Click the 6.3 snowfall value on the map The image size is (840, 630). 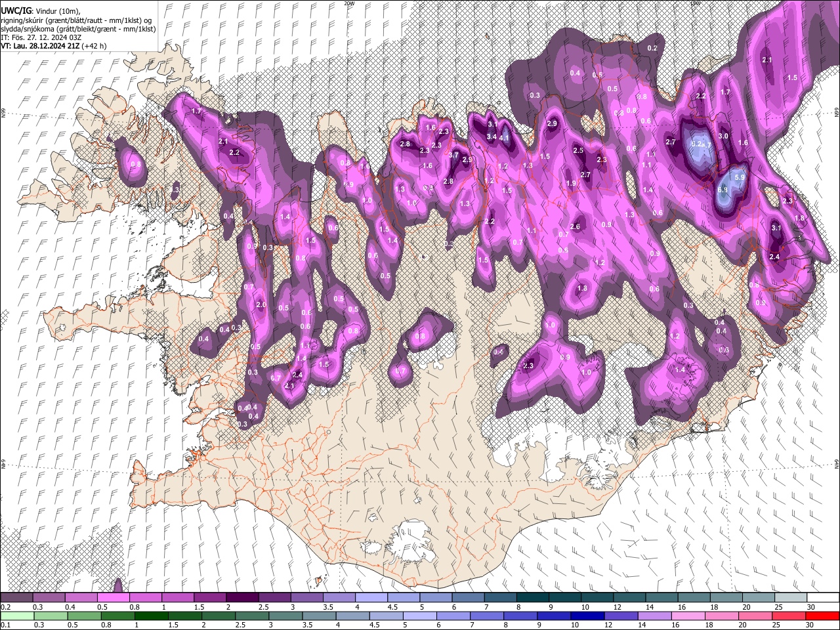pos(723,190)
